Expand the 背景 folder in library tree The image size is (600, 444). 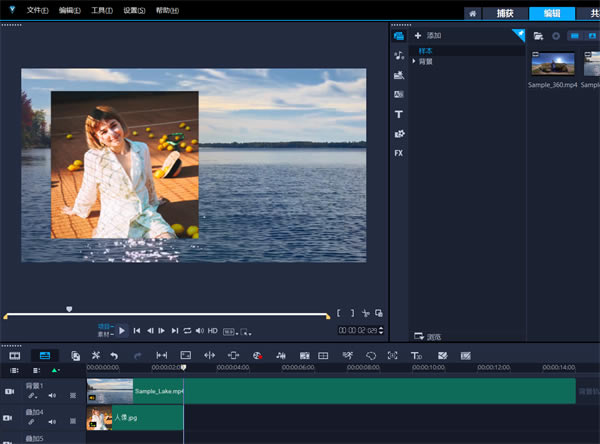point(414,61)
